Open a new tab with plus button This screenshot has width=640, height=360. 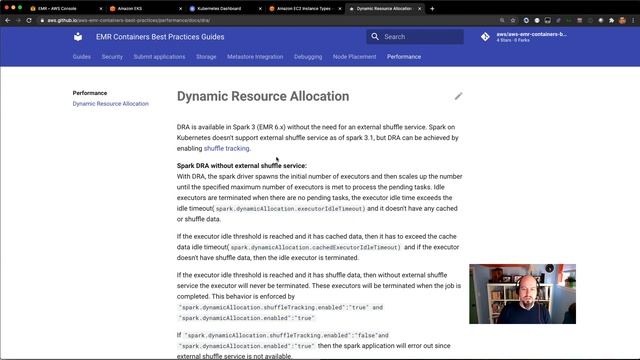coord(432,9)
